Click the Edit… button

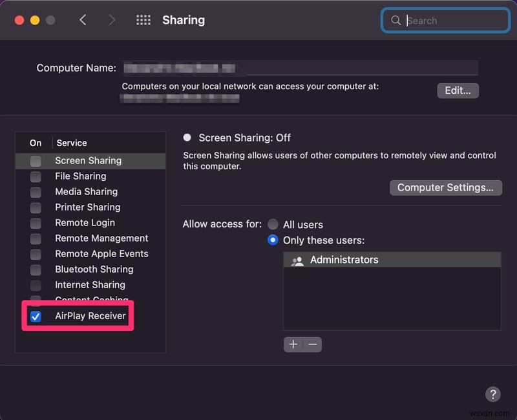tap(458, 90)
